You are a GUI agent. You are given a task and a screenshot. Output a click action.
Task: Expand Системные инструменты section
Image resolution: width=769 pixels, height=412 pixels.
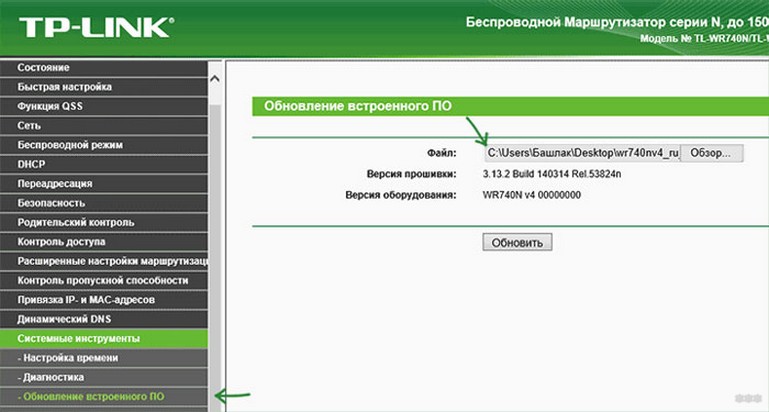tap(103, 339)
